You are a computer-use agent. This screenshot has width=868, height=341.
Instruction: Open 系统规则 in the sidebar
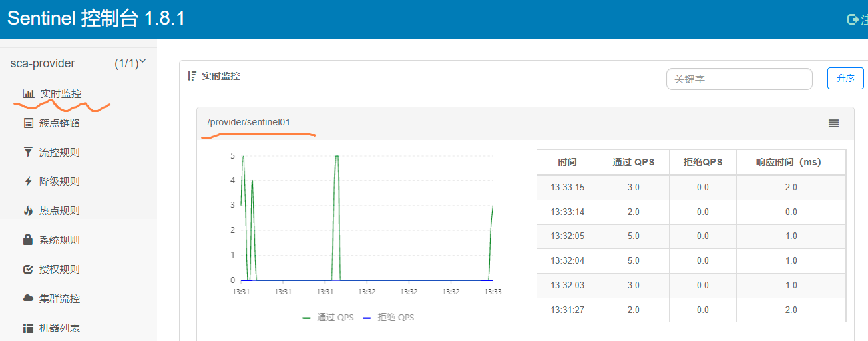click(x=59, y=240)
